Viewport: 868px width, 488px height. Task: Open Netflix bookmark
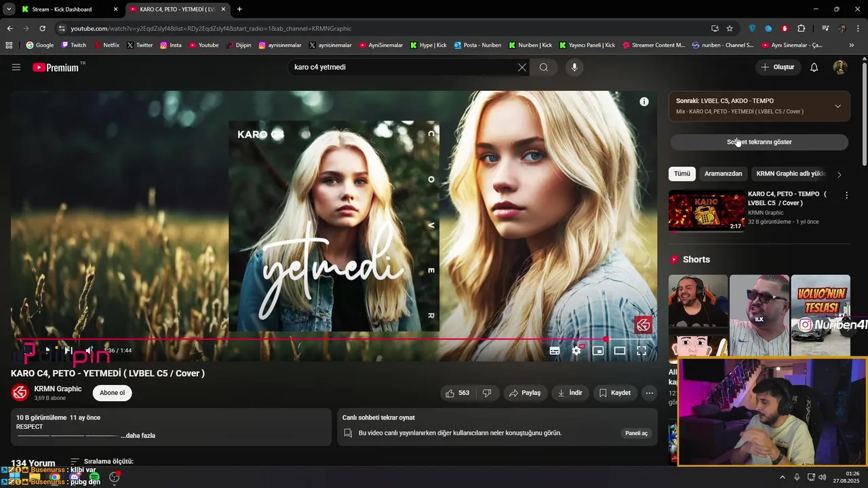point(106,45)
